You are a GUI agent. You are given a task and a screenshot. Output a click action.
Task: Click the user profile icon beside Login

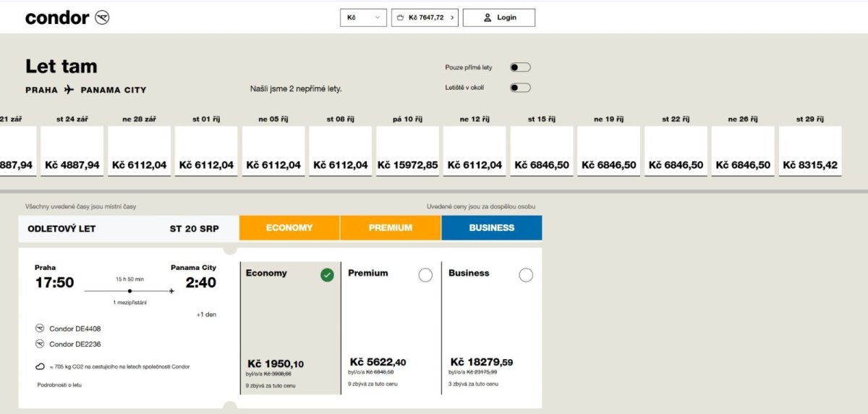coord(488,17)
